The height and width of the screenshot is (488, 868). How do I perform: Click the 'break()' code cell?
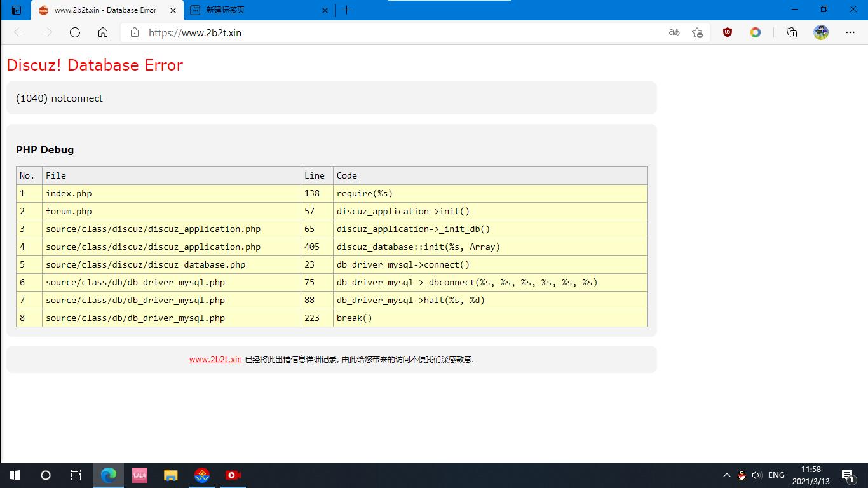(490, 318)
